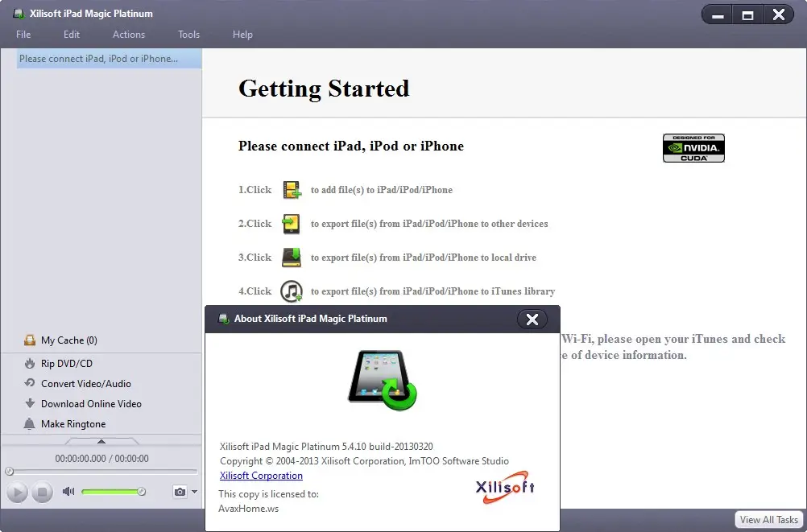Click the 'Getting Started' heading
807x532 pixels.
pyautogui.click(x=324, y=89)
